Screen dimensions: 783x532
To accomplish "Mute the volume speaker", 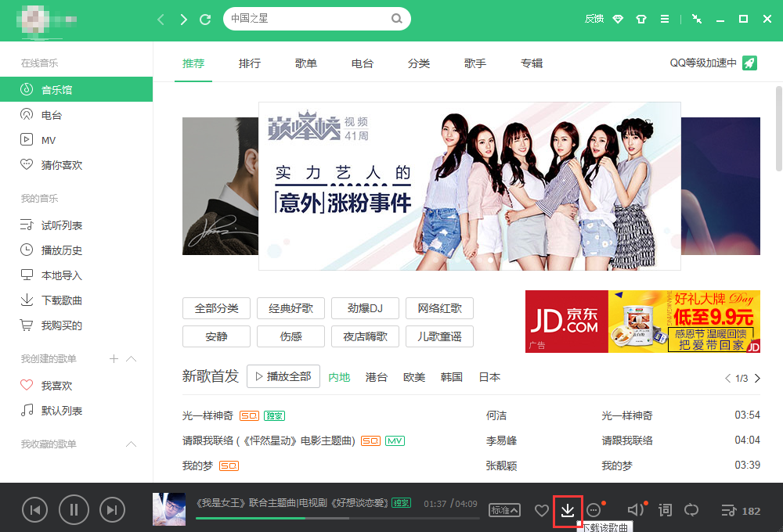I will coord(635,511).
